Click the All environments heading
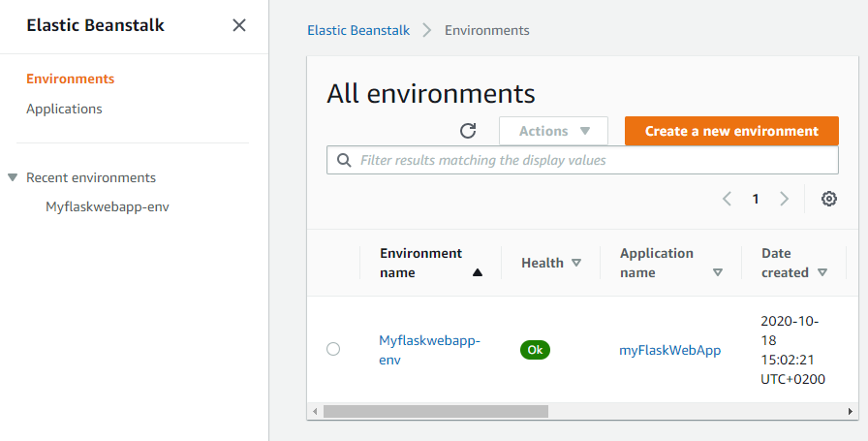Image resolution: width=868 pixels, height=441 pixels. (x=431, y=93)
